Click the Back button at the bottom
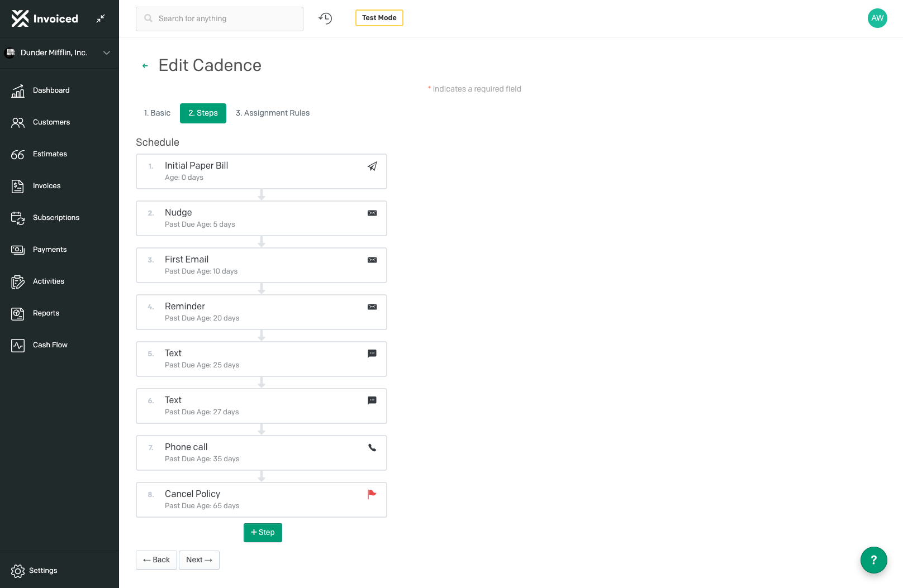The image size is (903, 588). tap(156, 560)
